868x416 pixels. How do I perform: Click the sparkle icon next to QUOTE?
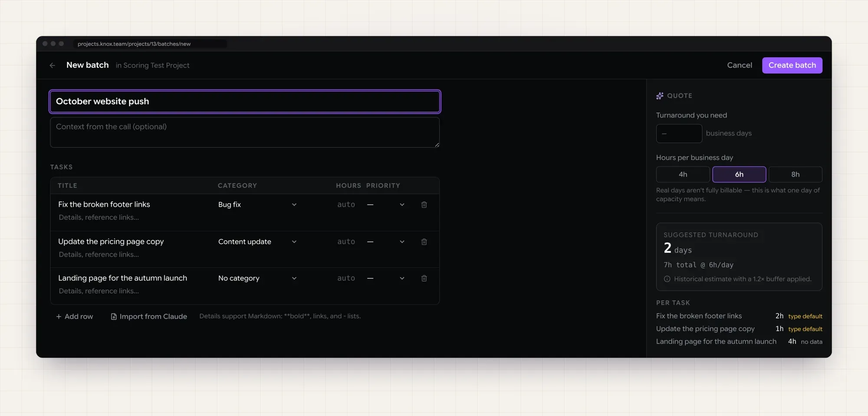[660, 96]
